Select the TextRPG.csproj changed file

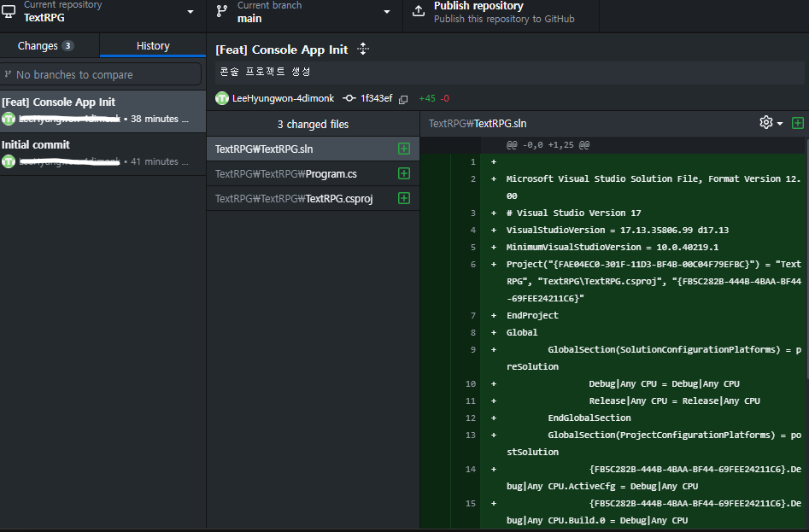point(313,198)
